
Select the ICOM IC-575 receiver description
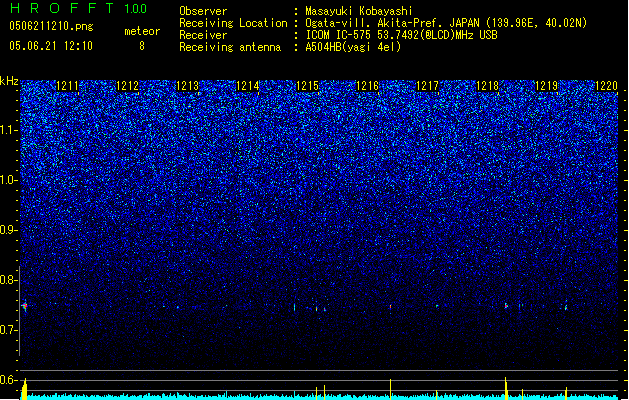pos(401,35)
